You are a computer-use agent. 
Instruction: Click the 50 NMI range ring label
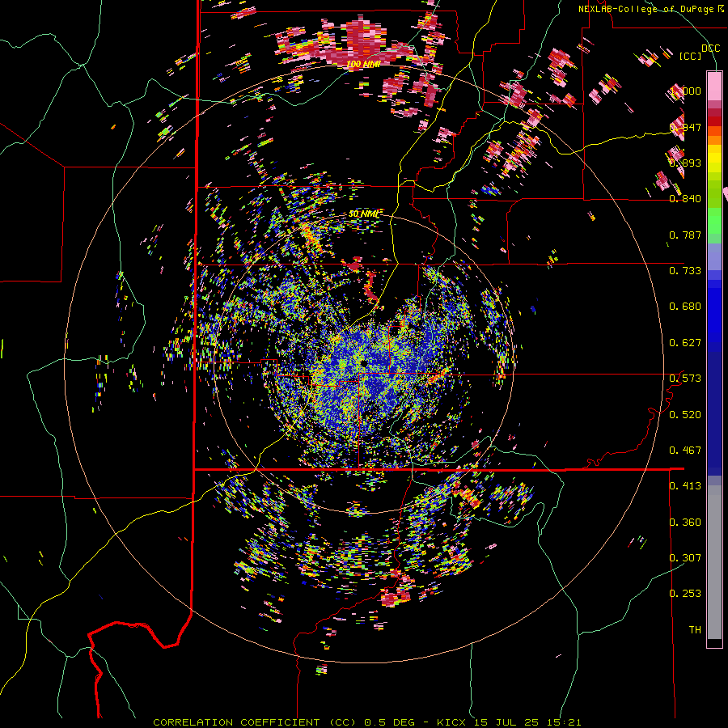tap(363, 214)
